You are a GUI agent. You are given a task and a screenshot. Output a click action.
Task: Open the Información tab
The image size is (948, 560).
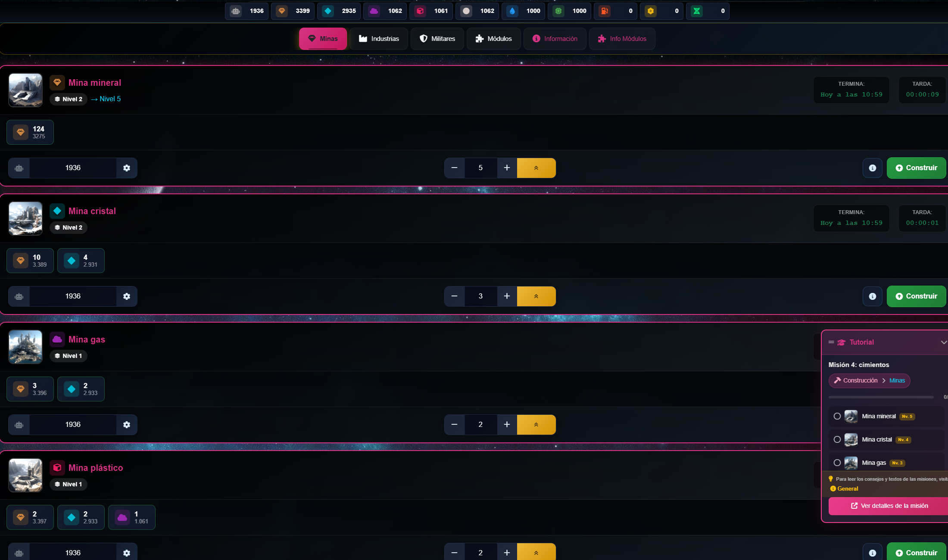pos(555,39)
